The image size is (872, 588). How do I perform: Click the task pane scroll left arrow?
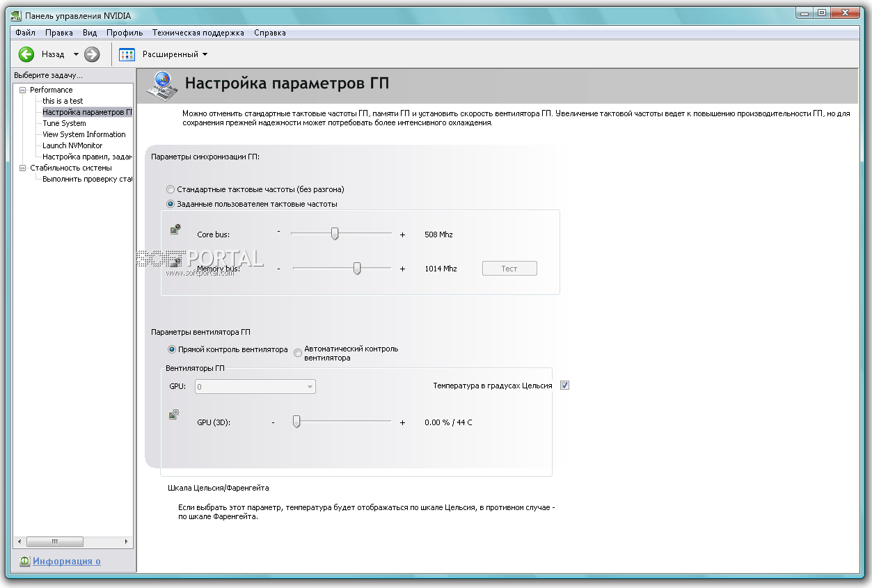pos(19,541)
